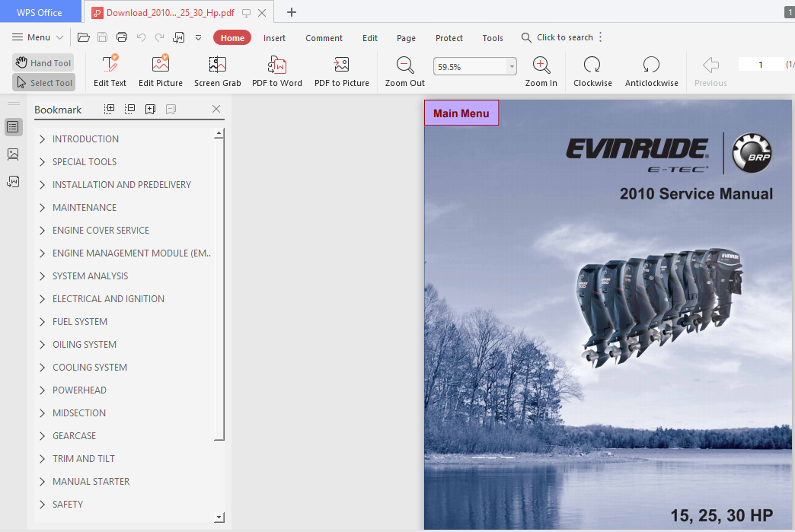Show the thumbnails sidebar panel icon
The image size is (795, 532).
13,154
